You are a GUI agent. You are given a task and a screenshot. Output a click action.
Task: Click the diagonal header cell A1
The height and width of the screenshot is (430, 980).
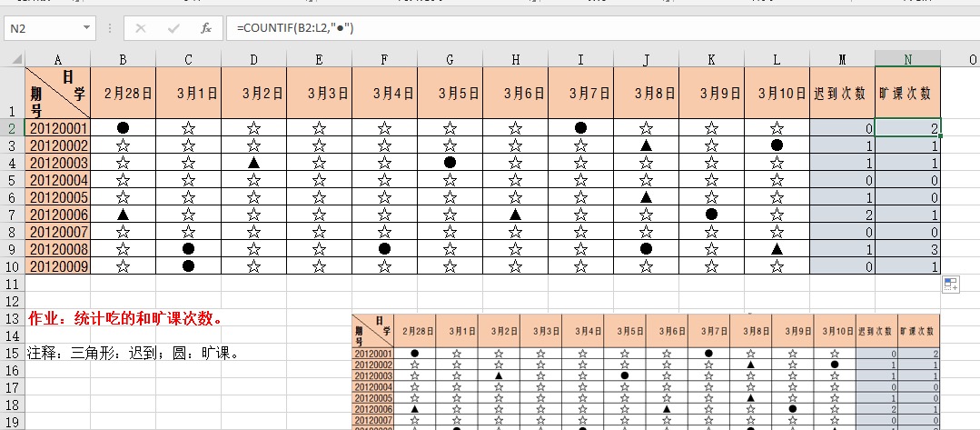[x=58, y=94]
